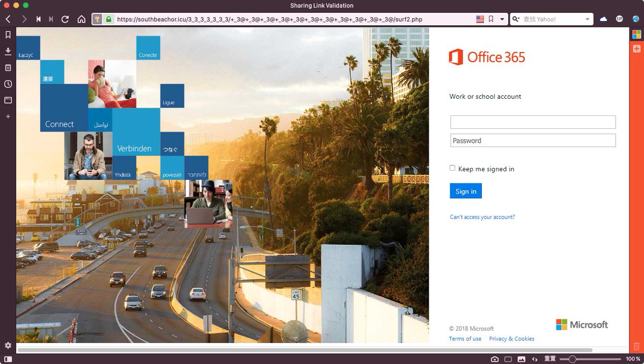Reload the current page

click(65, 19)
